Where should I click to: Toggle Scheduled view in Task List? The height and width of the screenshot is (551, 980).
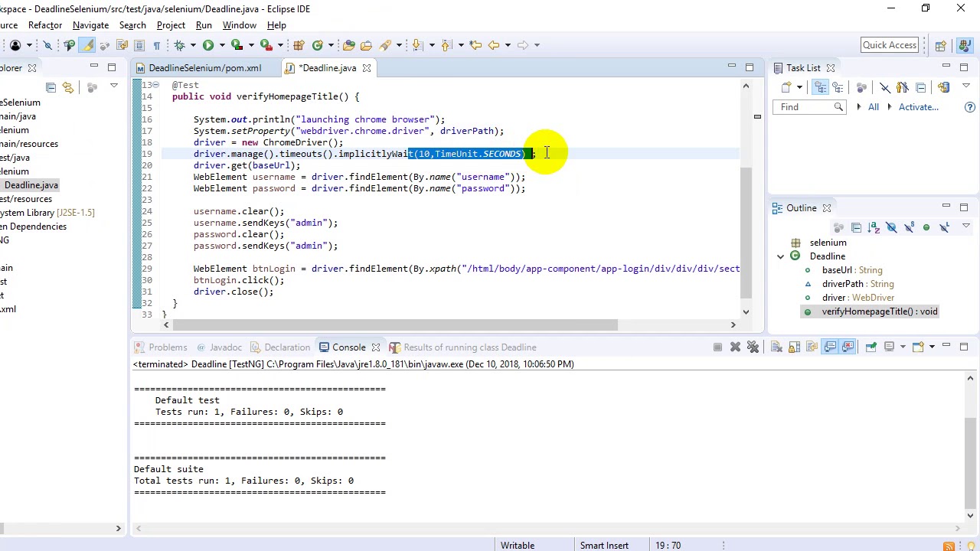coord(838,87)
